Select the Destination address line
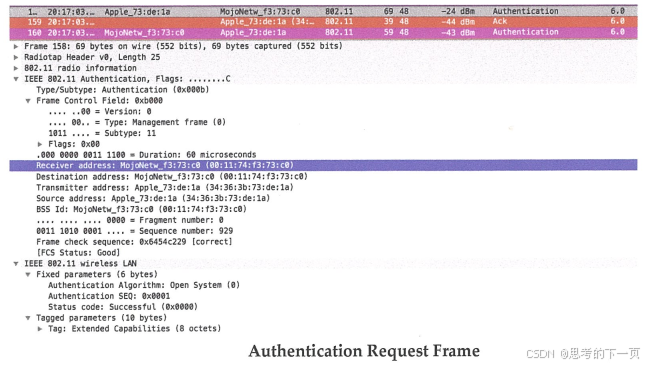646x365 pixels. [172, 177]
